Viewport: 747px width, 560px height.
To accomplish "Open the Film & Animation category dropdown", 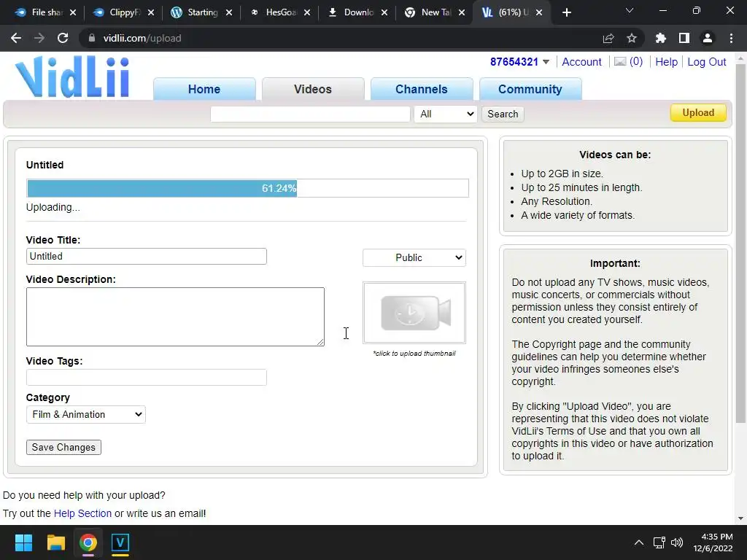I will tap(86, 414).
